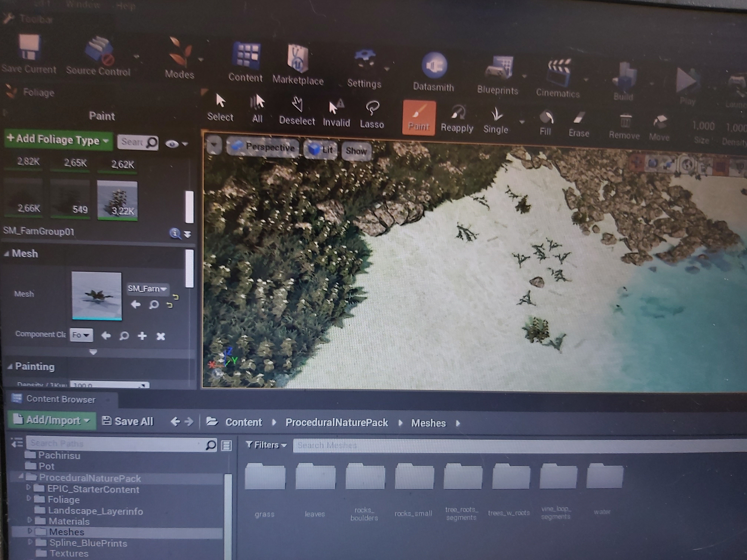
Task: Click the Save All button
Action: pos(128,421)
